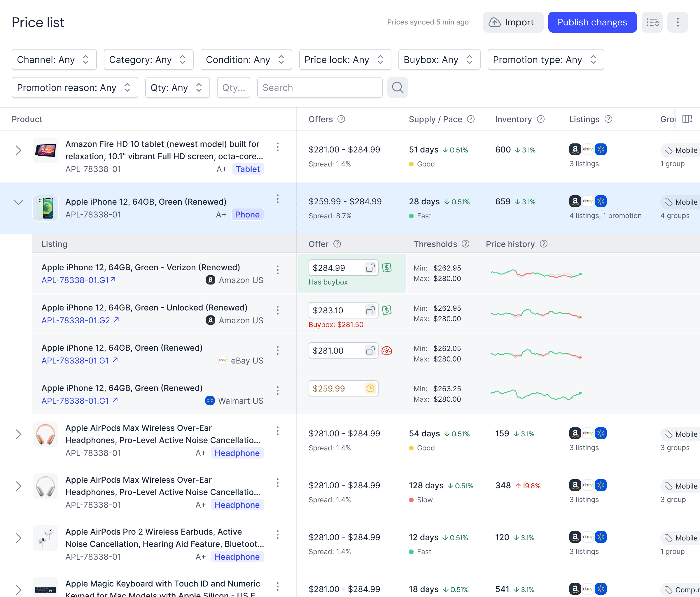Toggle price lock on $284.99 offer
This screenshot has width=700, height=597.
tap(370, 268)
